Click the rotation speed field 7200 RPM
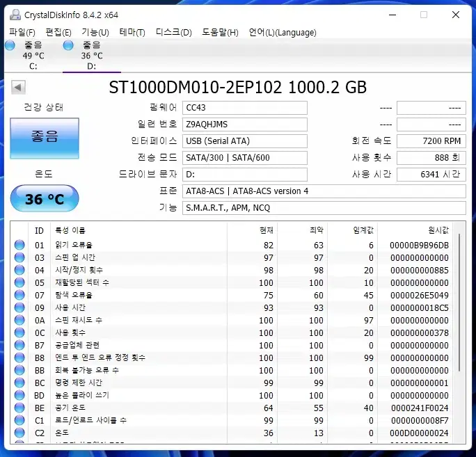The image size is (476, 457). tap(431, 141)
